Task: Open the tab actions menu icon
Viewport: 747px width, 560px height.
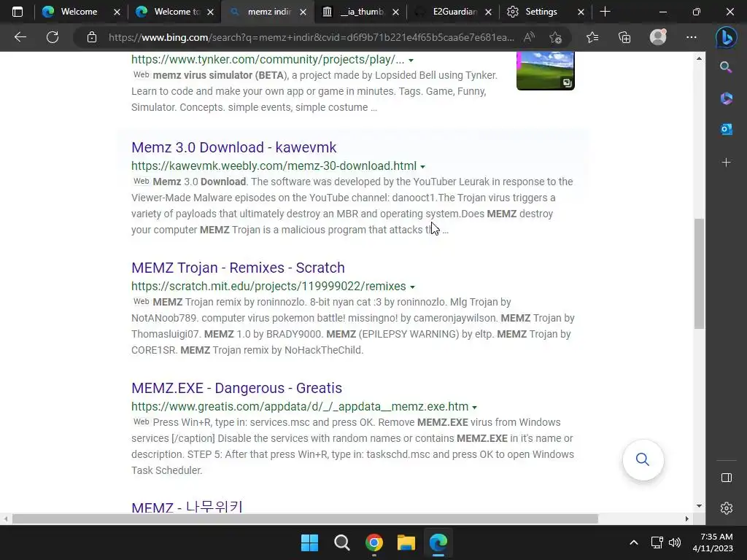Action: coord(18,12)
